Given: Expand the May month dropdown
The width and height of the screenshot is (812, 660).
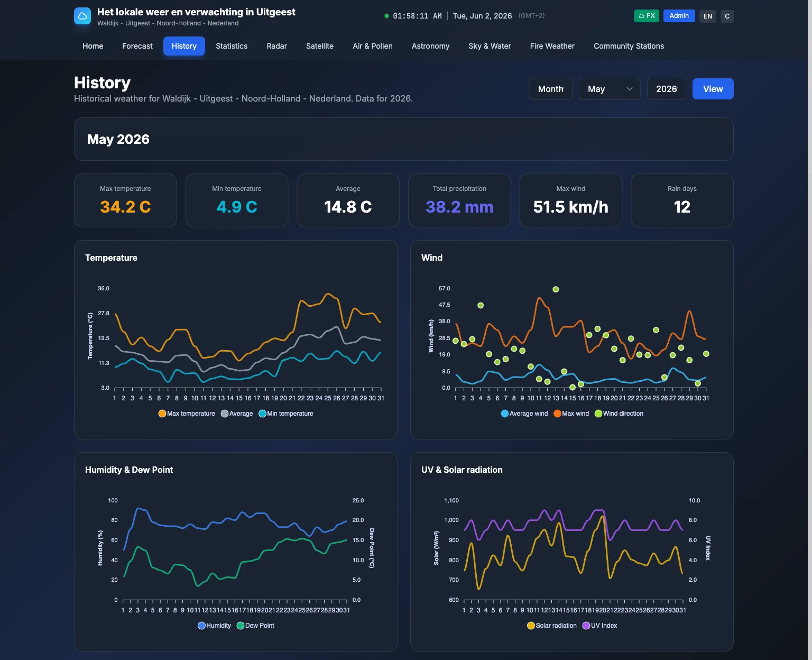Looking at the screenshot, I should click(610, 89).
